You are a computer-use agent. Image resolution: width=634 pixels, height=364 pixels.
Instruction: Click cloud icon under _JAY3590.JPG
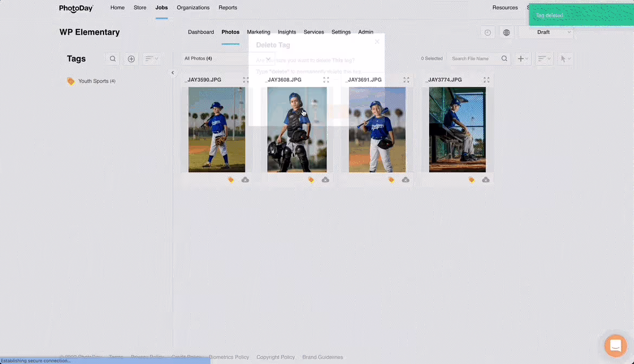(245, 180)
